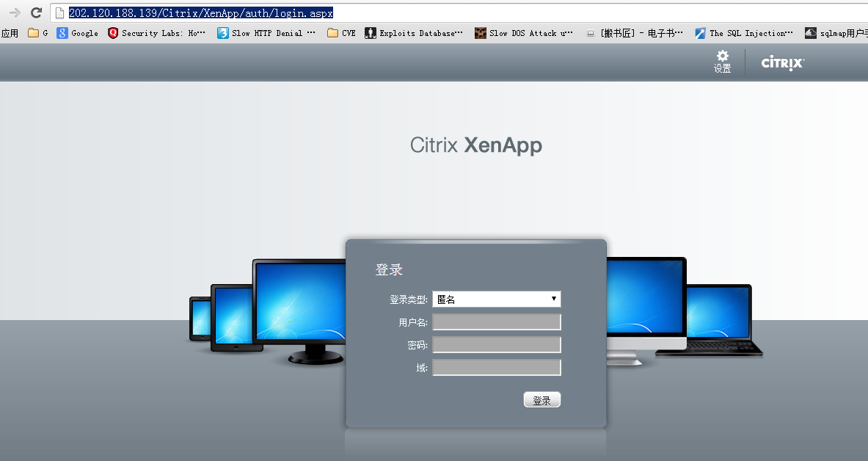868x461 pixels.
Task: Click the Citrix logo in header
Action: 783,62
